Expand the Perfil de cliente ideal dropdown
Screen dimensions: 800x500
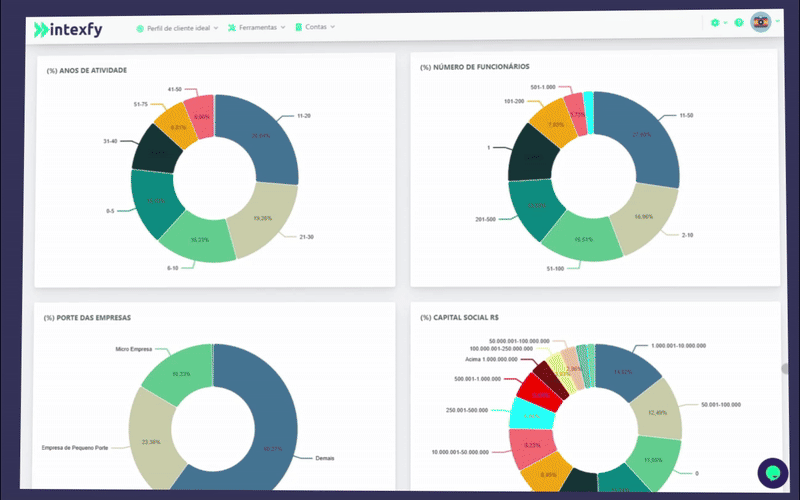click(216, 27)
